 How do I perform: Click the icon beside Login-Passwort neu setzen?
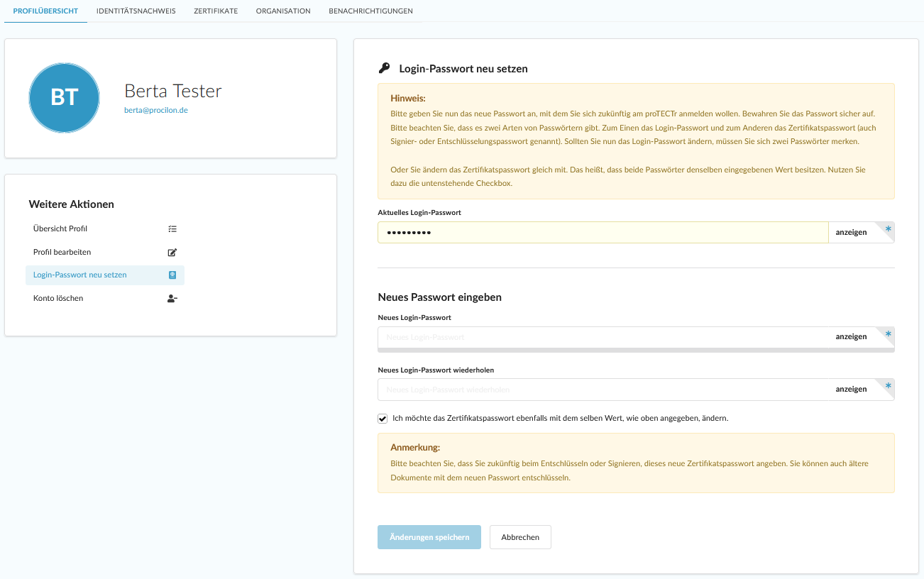pyautogui.click(x=172, y=275)
